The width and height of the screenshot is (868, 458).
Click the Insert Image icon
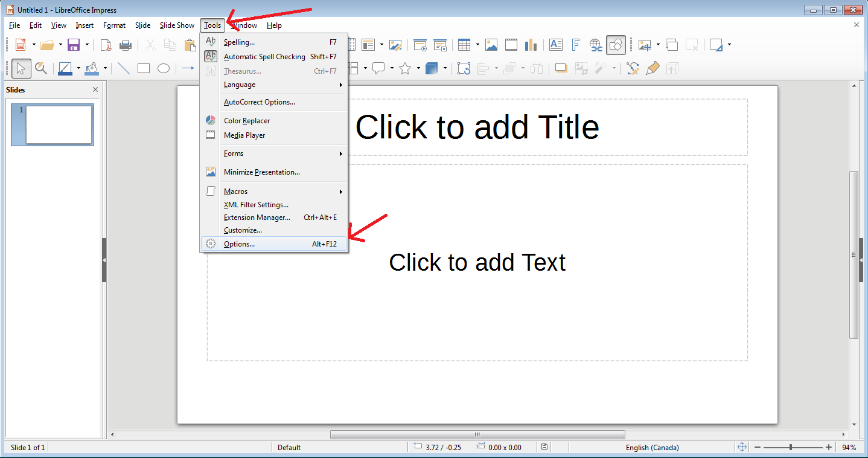pyautogui.click(x=491, y=45)
